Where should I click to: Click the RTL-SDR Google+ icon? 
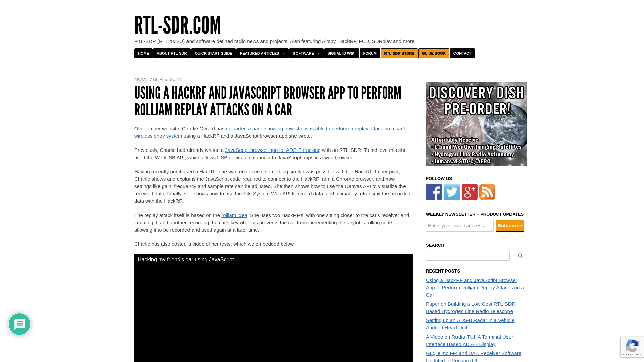point(469,192)
